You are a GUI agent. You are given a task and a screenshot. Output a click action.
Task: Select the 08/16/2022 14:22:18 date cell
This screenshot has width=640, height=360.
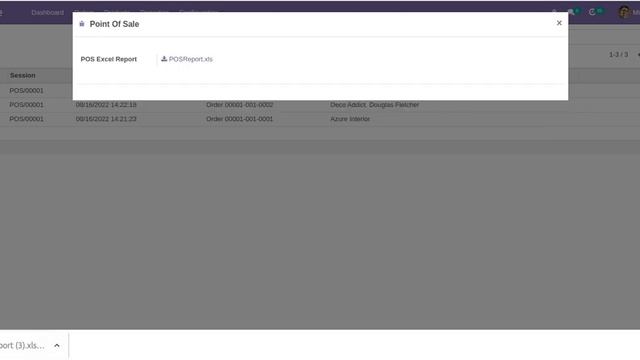pos(106,105)
